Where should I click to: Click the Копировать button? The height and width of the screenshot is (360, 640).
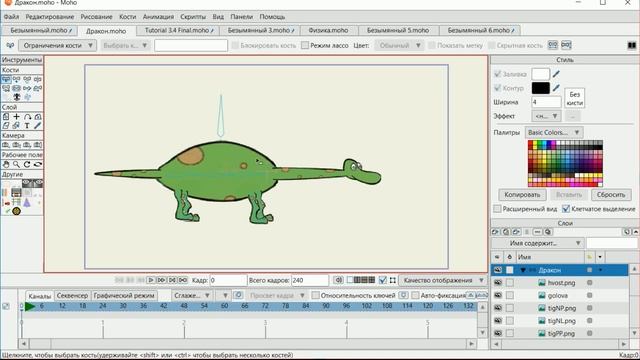(522, 195)
